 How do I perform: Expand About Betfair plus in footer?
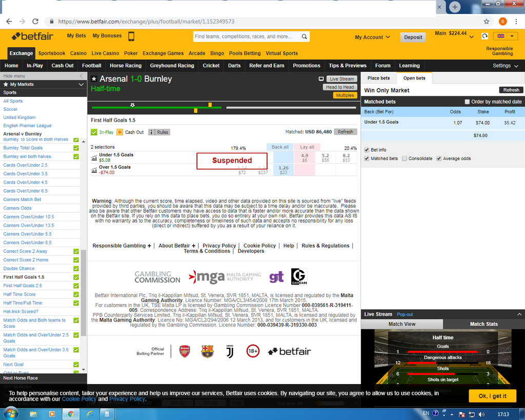[x=193, y=246]
